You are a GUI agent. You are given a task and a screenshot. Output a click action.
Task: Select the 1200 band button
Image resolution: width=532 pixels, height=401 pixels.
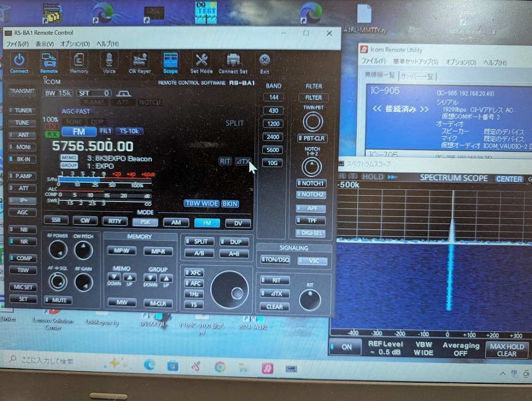click(274, 124)
